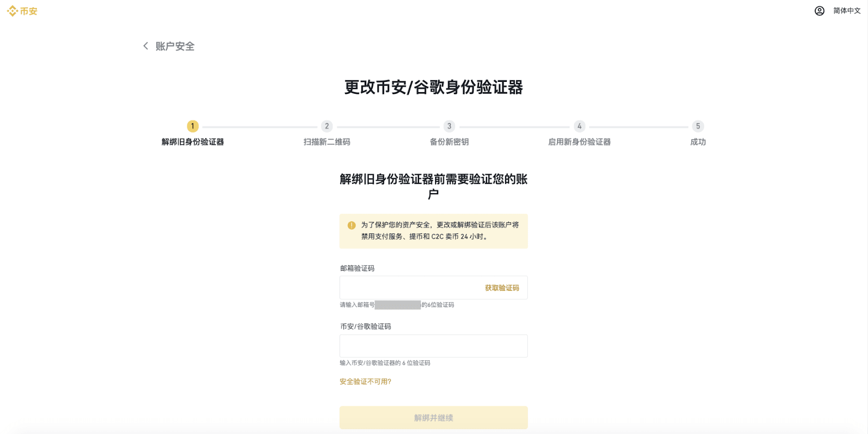Click the 成功 step label
The height and width of the screenshot is (434, 868).
[698, 142]
